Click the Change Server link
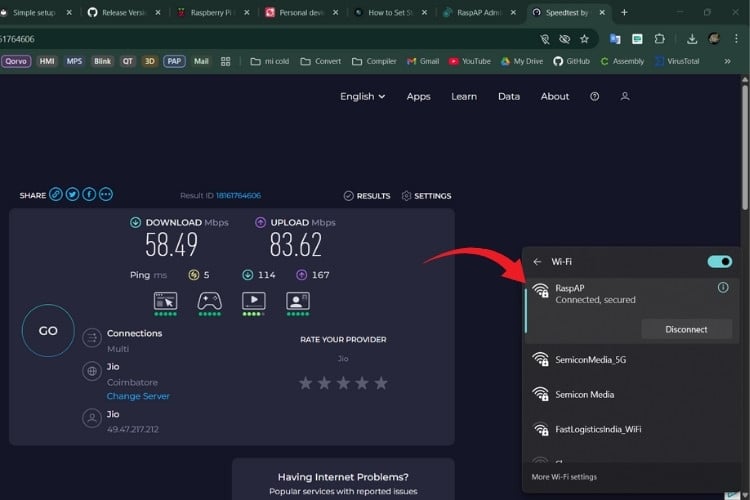750x500 pixels. [138, 396]
